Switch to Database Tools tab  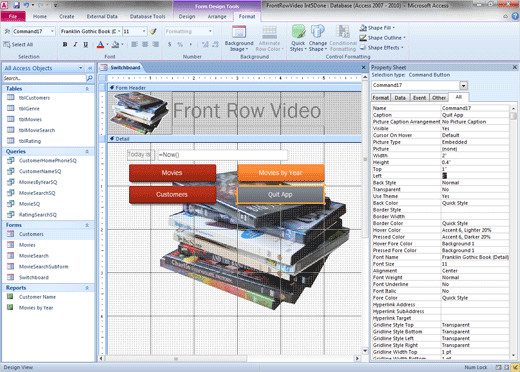coord(147,16)
